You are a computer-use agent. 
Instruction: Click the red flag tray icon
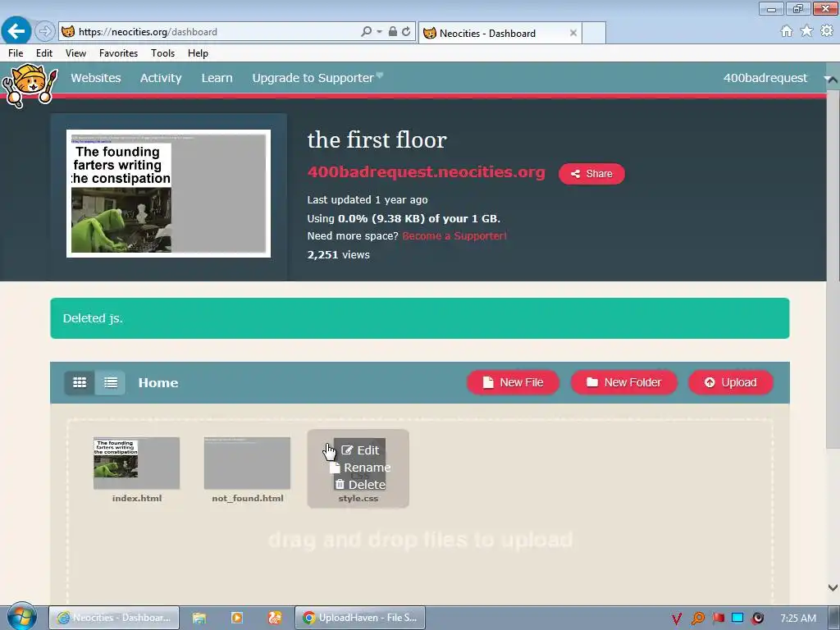pyautogui.click(x=718, y=619)
